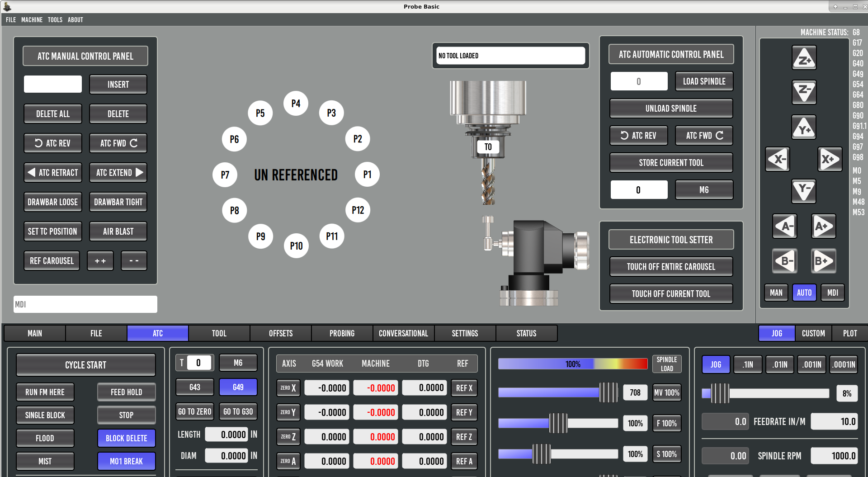Image resolution: width=868 pixels, height=477 pixels.
Task: Jog left with the X- arrow
Action: 778,159
